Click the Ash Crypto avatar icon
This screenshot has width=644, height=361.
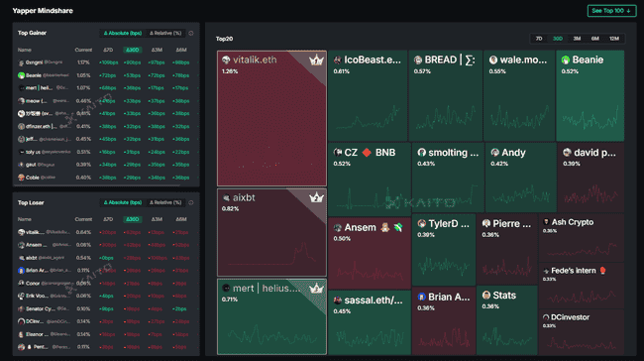point(546,222)
